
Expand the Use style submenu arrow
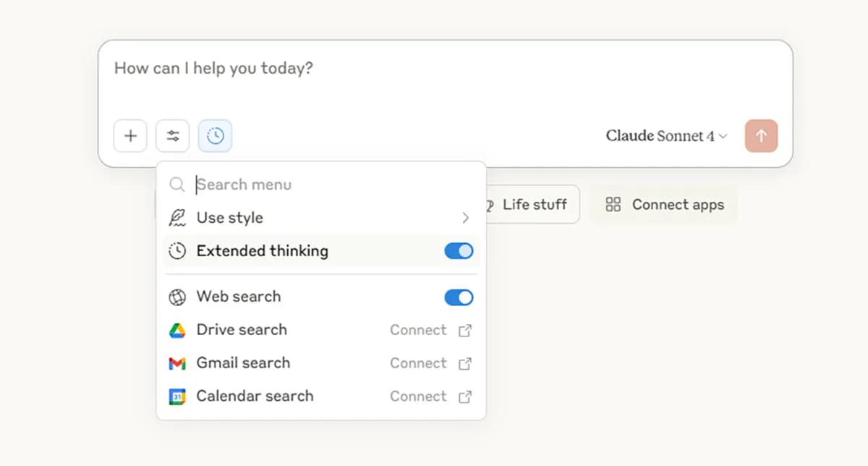tap(465, 218)
